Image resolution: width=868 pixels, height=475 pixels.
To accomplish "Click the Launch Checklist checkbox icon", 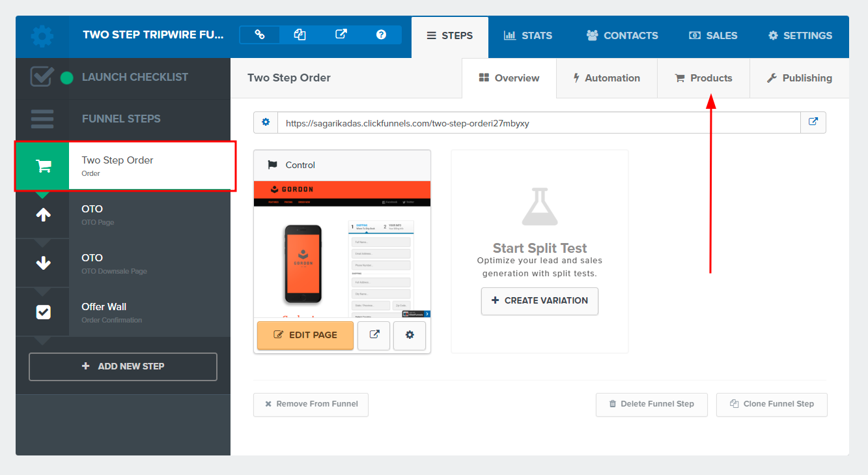I will click(42, 77).
